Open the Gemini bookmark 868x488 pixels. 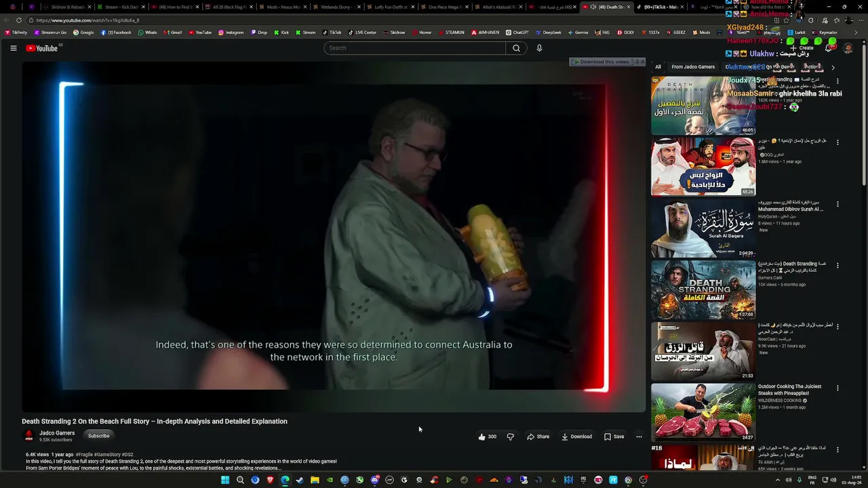578,33
